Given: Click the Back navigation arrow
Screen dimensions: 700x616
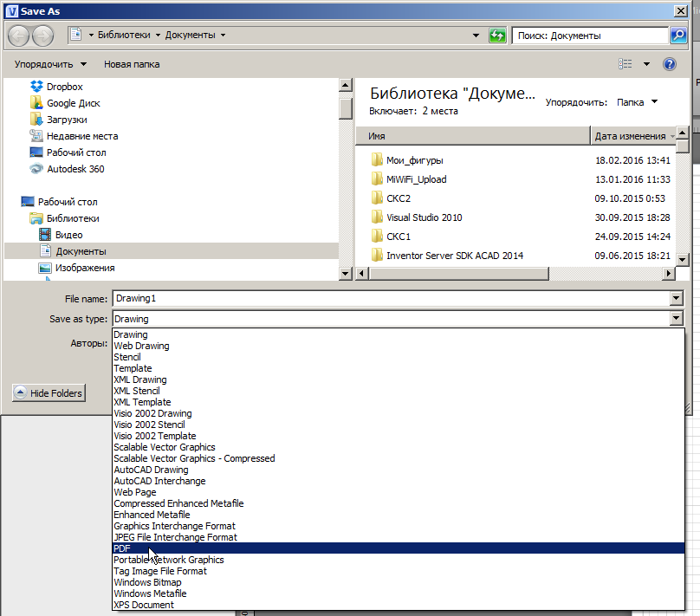Looking at the screenshot, I should click(19, 36).
